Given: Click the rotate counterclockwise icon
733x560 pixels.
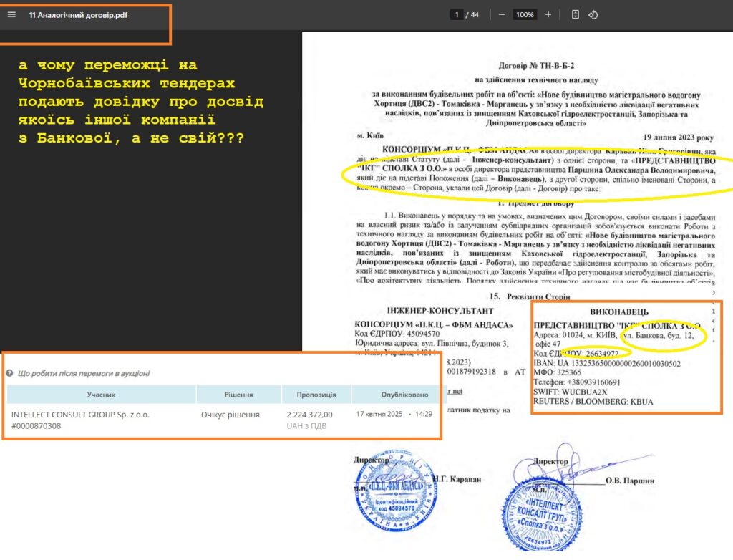Looking at the screenshot, I should click(x=593, y=14).
